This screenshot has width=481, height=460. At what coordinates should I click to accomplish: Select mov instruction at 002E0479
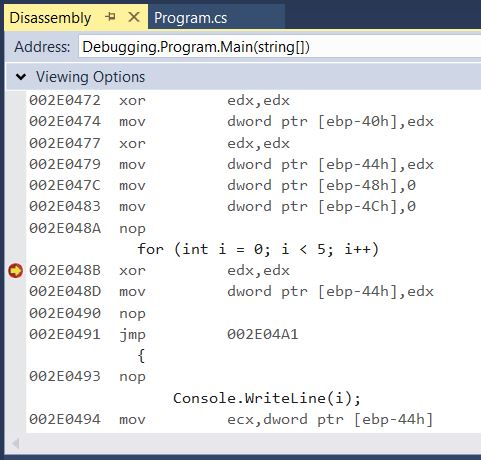pyautogui.click(x=231, y=164)
